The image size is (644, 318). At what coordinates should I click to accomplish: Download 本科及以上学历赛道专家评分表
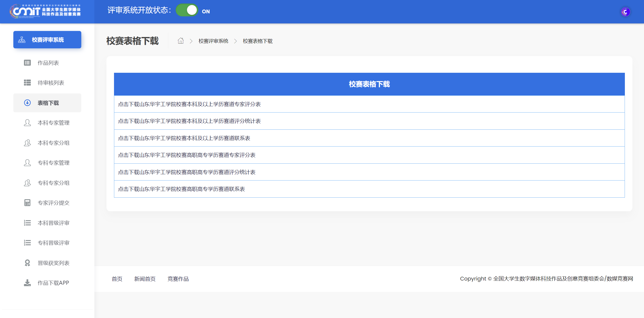coord(189,104)
